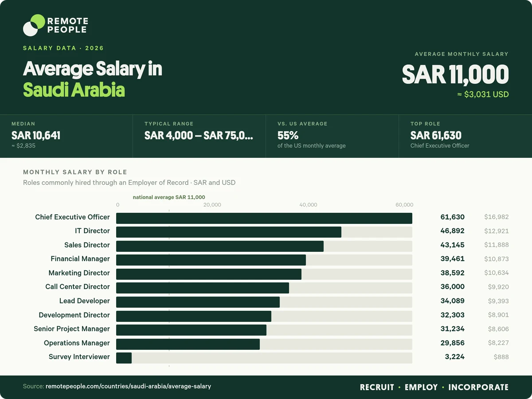Click the REMOTE PEOPLE brand name text
Screen dimensions: 532x399
click(x=67, y=25)
